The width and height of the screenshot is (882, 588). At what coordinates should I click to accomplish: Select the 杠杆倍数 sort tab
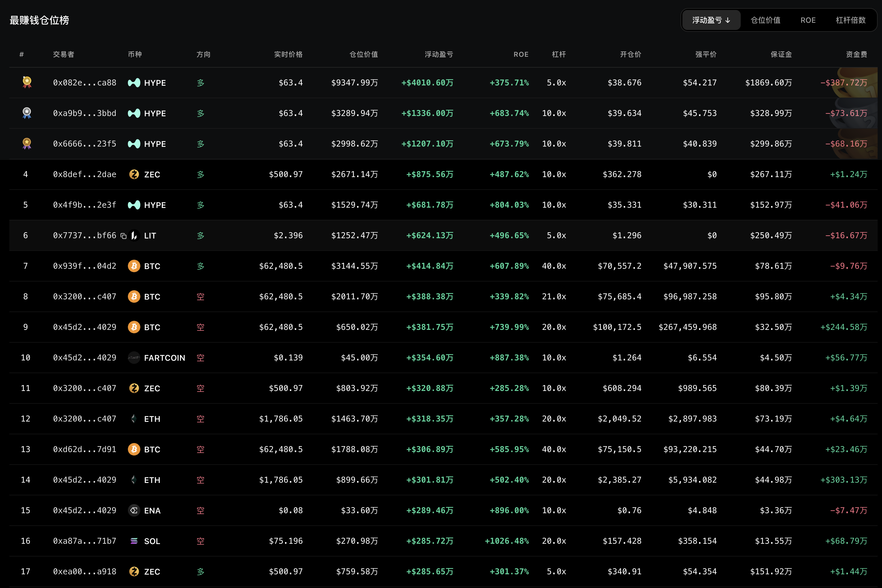[x=850, y=20]
